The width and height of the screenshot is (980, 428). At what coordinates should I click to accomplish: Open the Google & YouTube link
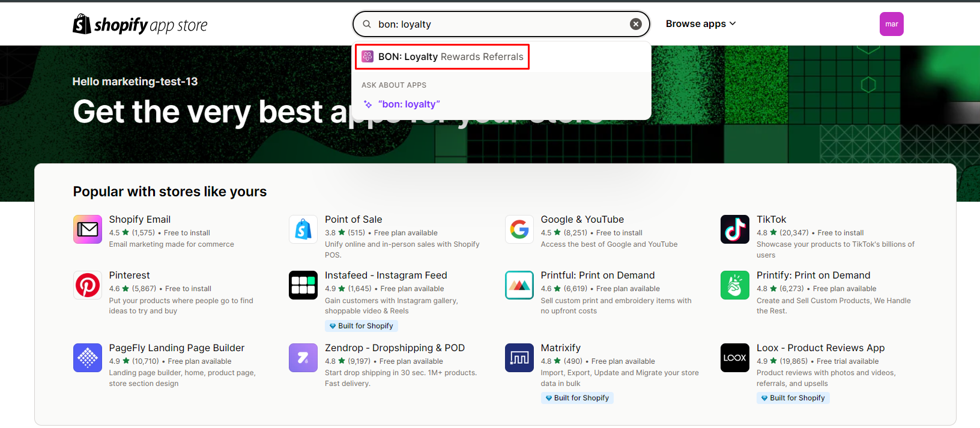pyautogui.click(x=582, y=220)
